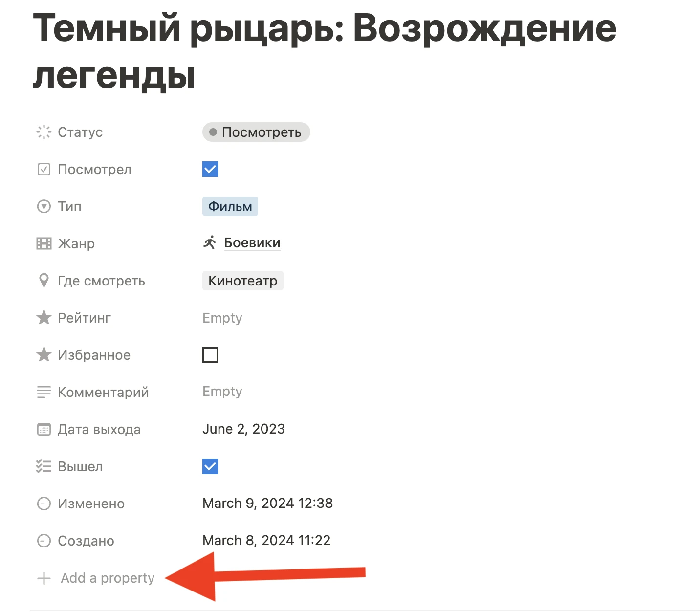Click the Создано clock icon
Viewport: 700px width, 613px height.
click(x=44, y=541)
